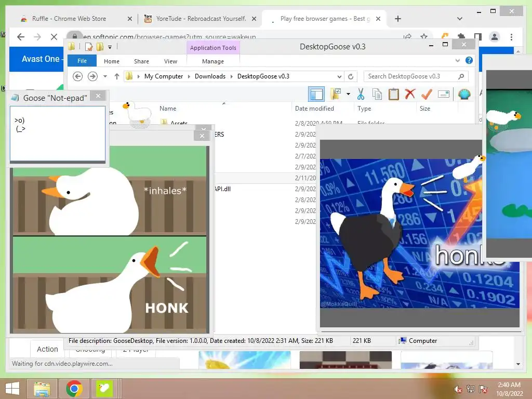
Task: Toggle the navigation pane layout button
Action: (x=316, y=94)
